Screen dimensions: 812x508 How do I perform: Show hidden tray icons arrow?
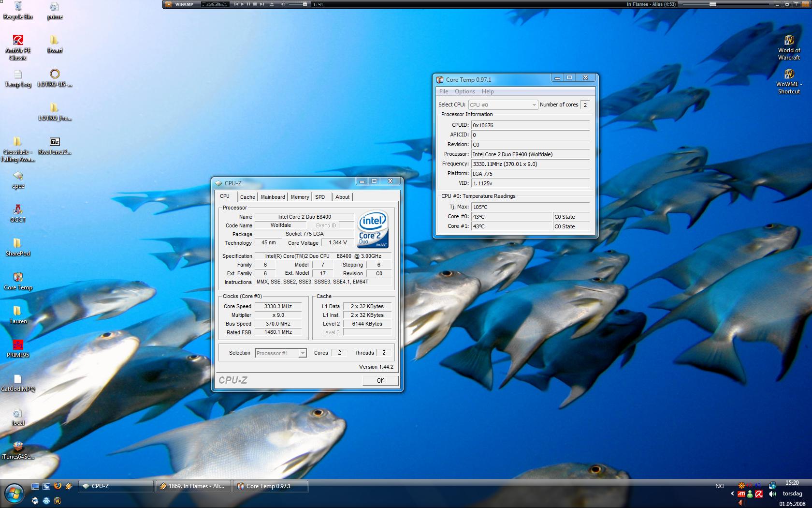click(x=732, y=494)
